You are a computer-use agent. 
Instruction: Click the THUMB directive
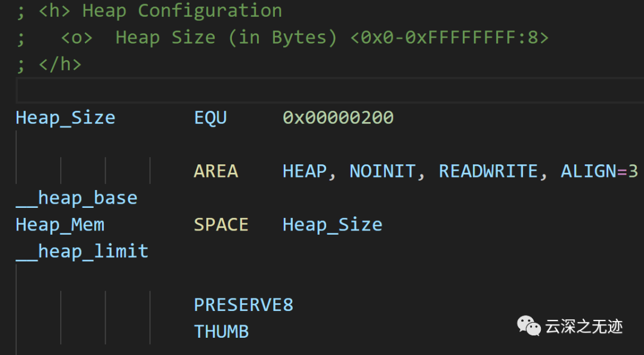tap(221, 332)
